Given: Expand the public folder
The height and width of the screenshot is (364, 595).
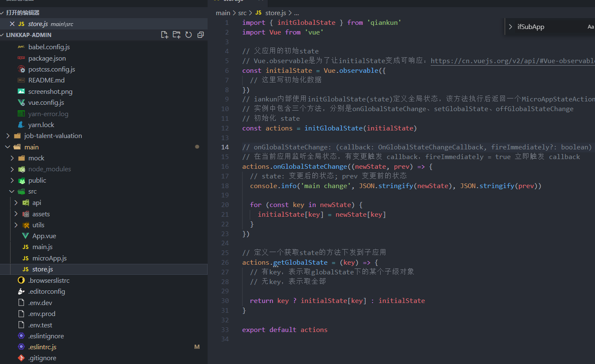Looking at the screenshot, I should point(12,181).
